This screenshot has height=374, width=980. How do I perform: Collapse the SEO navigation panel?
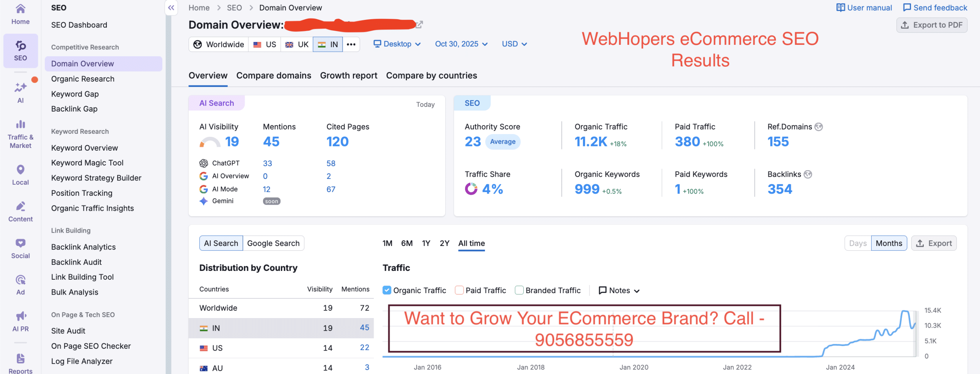click(171, 7)
